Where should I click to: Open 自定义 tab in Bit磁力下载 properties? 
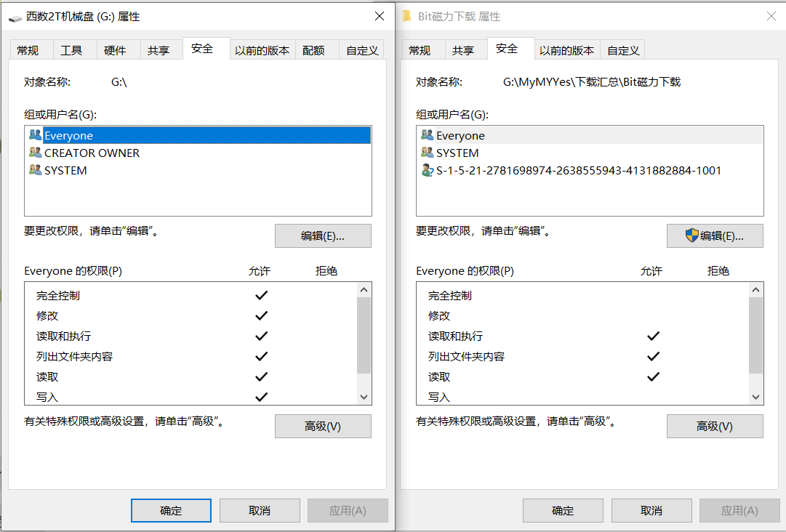tap(623, 50)
